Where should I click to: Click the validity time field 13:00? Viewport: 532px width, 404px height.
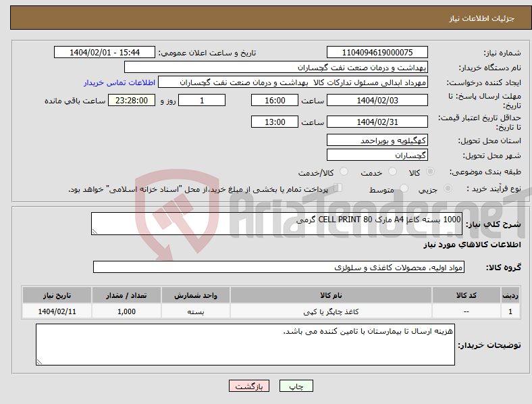click(275, 122)
